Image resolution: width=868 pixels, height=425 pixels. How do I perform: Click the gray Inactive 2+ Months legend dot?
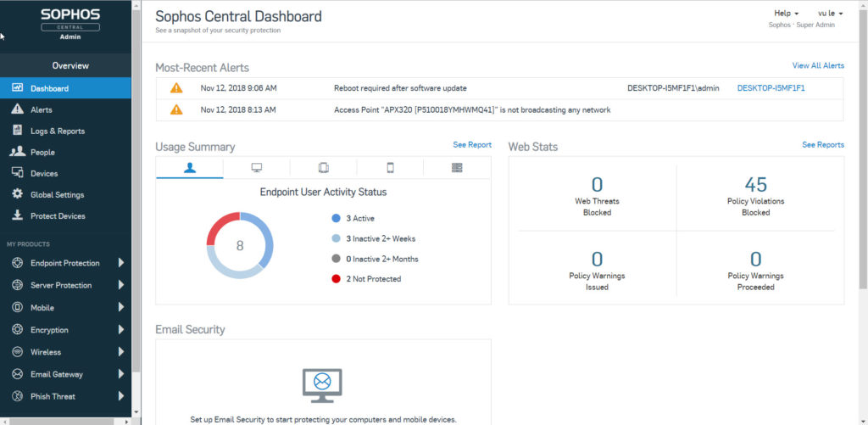click(x=336, y=259)
